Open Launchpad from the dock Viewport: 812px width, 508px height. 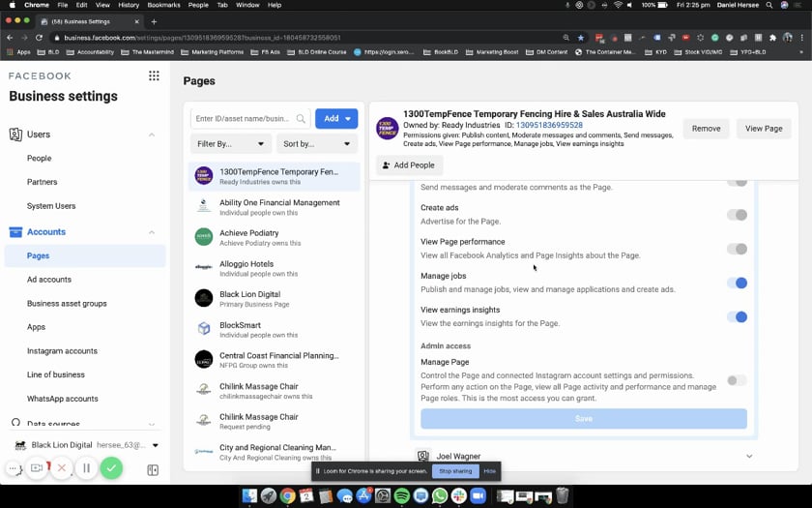269,496
